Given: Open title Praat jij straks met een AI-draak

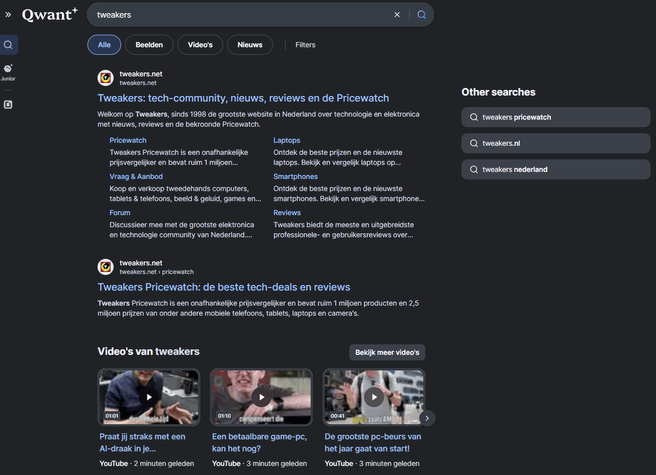Looking at the screenshot, I should [x=142, y=442].
